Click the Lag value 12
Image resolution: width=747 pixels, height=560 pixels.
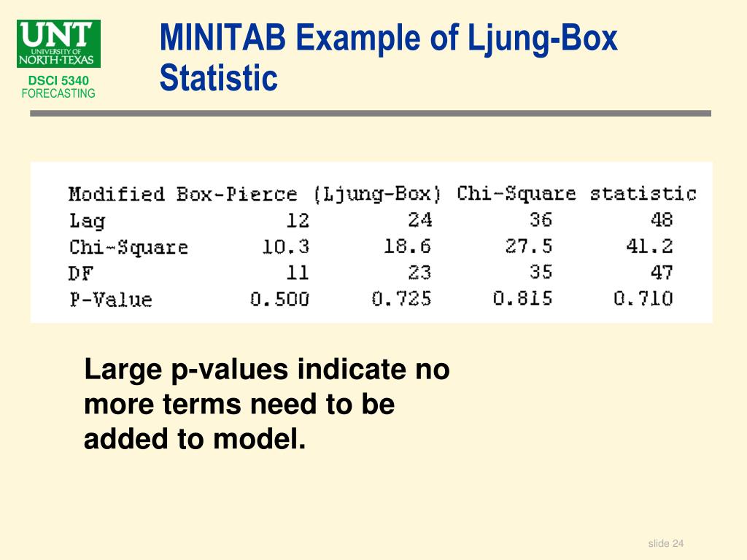click(x=298, y=220)
